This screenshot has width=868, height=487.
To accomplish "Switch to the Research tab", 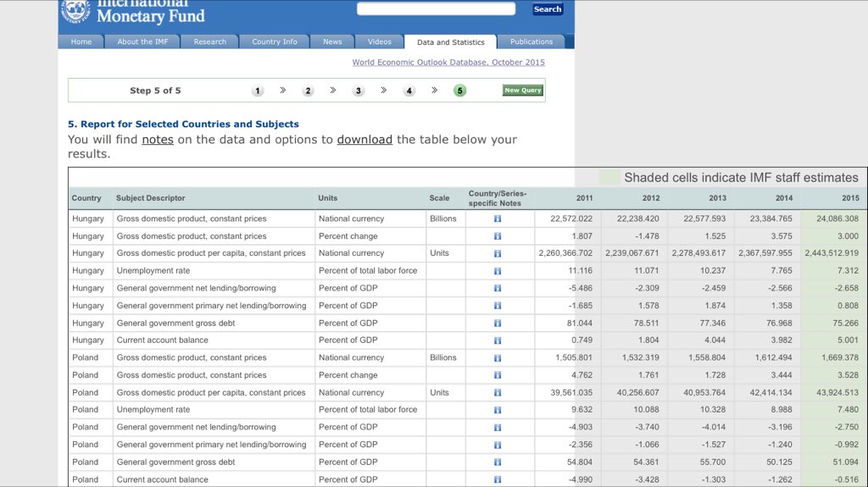I will tap(210, 42).
